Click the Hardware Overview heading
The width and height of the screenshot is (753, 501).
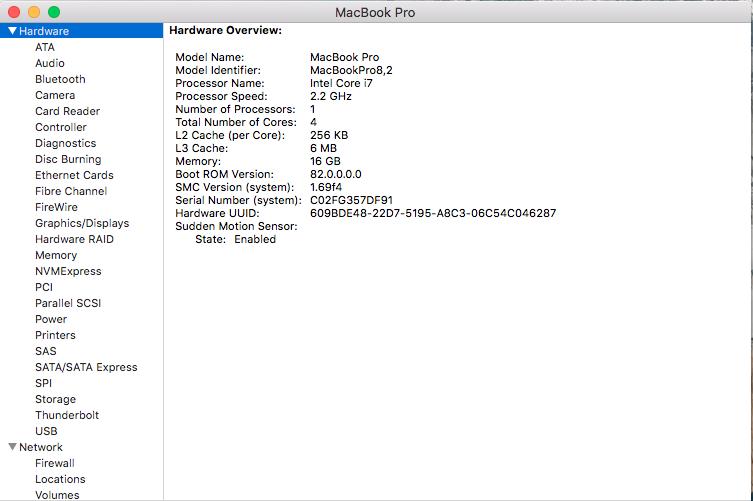tap(225, 30)
